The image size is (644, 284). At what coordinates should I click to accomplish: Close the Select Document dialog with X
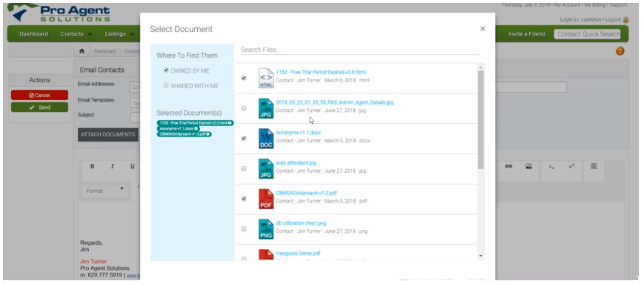[x=482, y=29]
